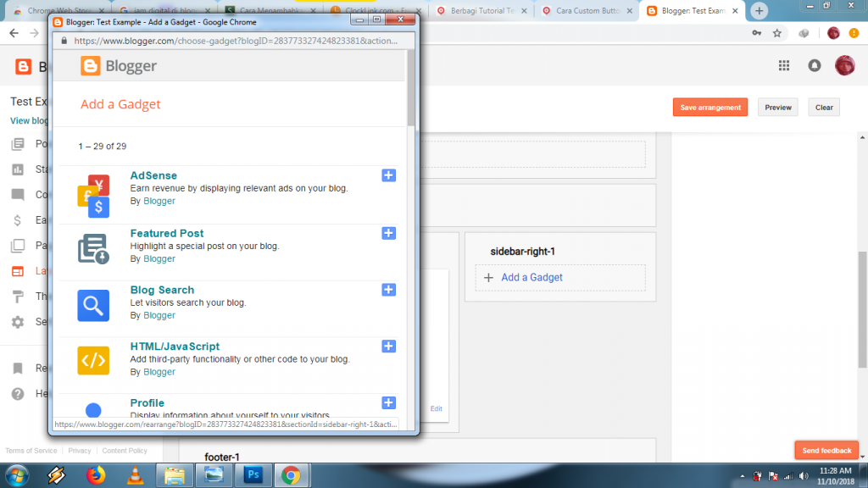
Task: Open the Theme paint roller icon in the sidebar
Action: (x=18, y=297)
